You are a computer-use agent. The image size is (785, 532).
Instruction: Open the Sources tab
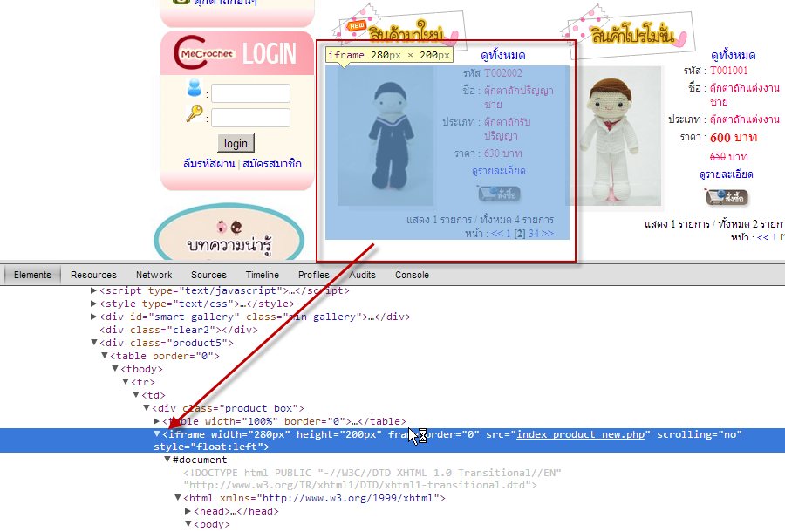tap(208, 275)
